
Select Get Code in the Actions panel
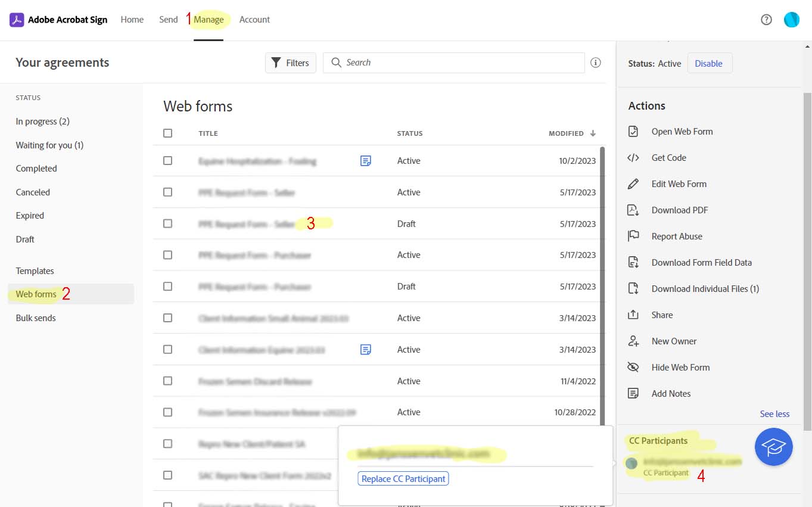(667, 157)
